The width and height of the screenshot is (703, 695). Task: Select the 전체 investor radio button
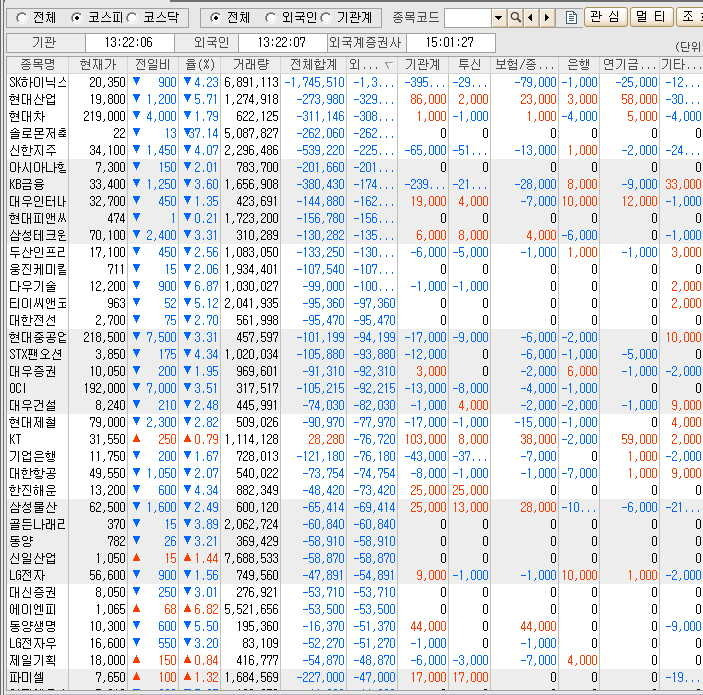(x=216, y=17)
